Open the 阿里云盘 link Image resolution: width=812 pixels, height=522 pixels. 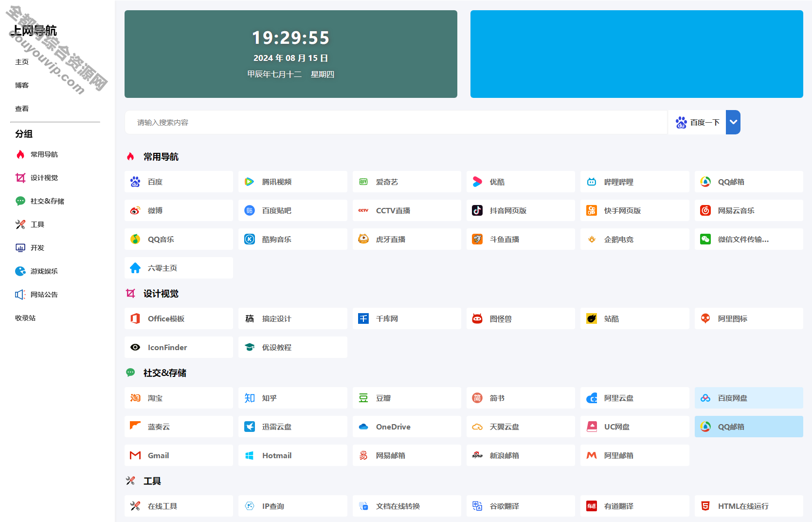click(634, 398)
